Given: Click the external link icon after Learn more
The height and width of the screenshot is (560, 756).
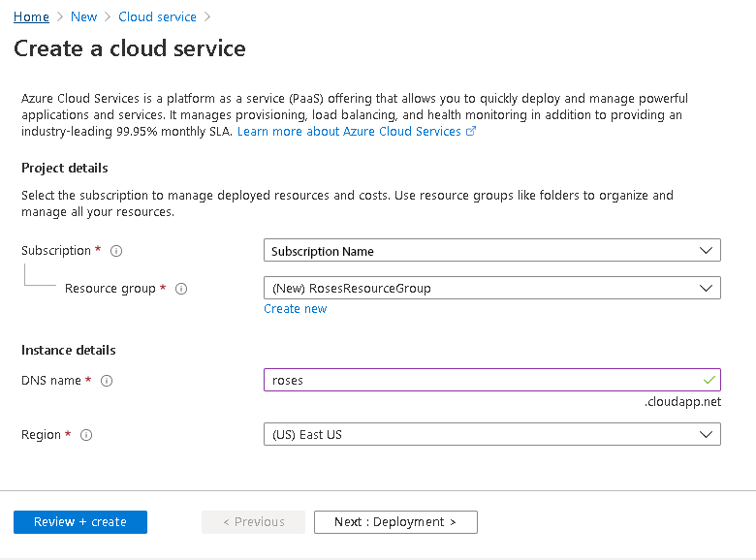Looking at the screenshot, I should click(471, 131).
